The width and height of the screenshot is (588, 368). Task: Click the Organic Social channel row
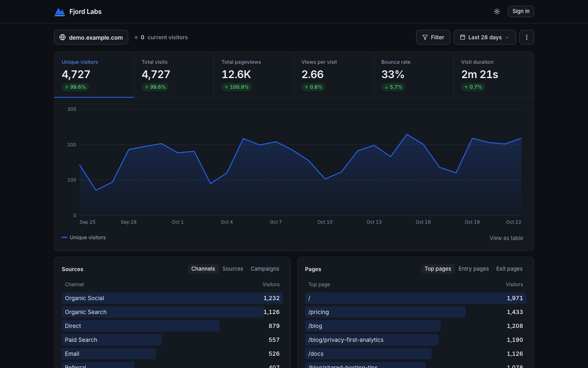pos(172,298)
